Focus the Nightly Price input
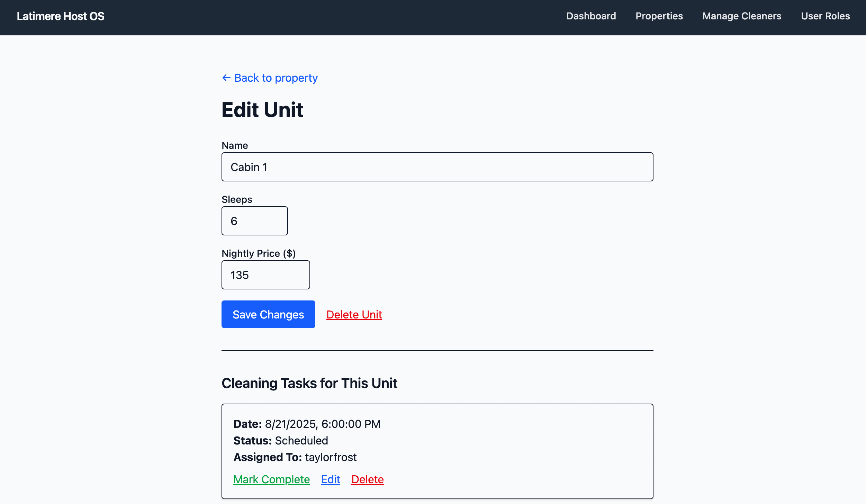 tap(265, 275)
